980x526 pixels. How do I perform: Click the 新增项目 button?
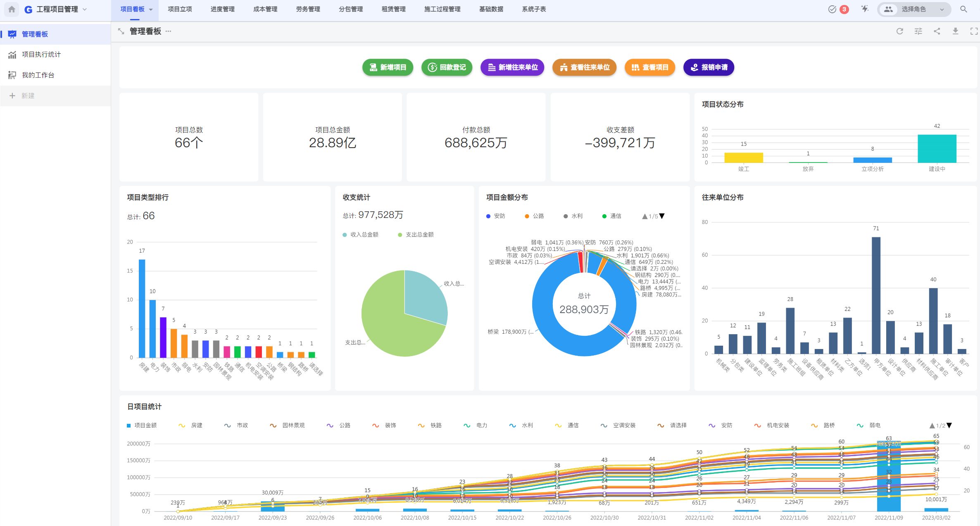pyautogui.click(x=388, y=67)
